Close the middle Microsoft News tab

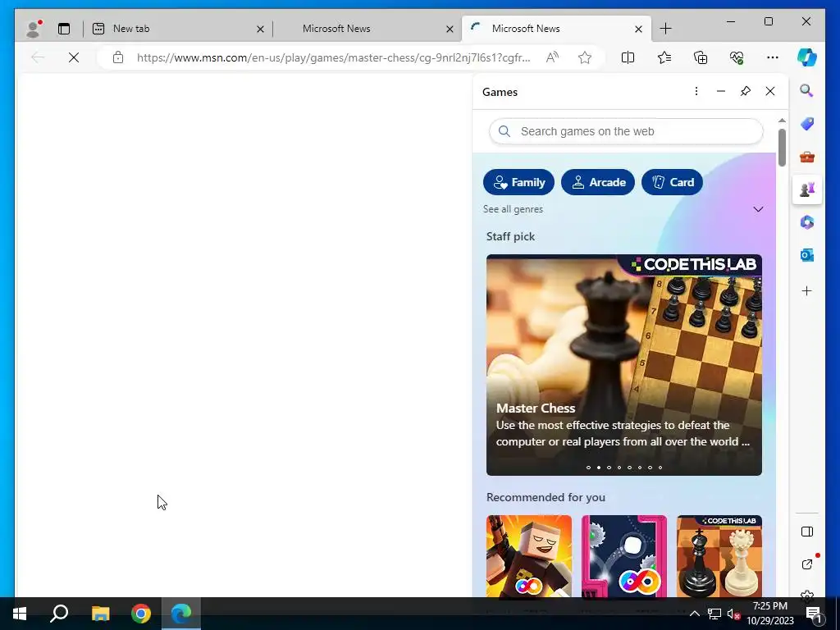[450, 29]
